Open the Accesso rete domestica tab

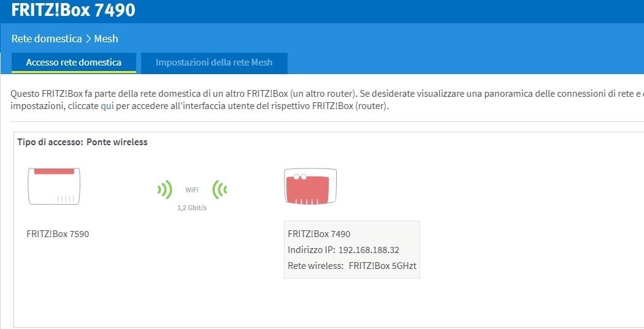(x=74, y=62)
